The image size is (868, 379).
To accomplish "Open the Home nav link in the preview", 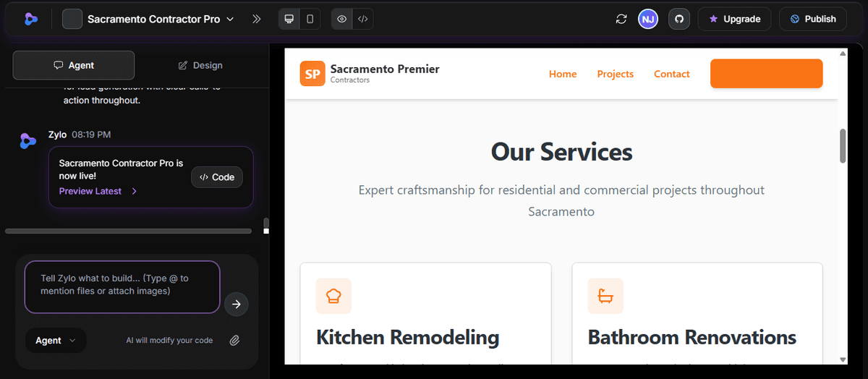I will click(x=563, y=74).
